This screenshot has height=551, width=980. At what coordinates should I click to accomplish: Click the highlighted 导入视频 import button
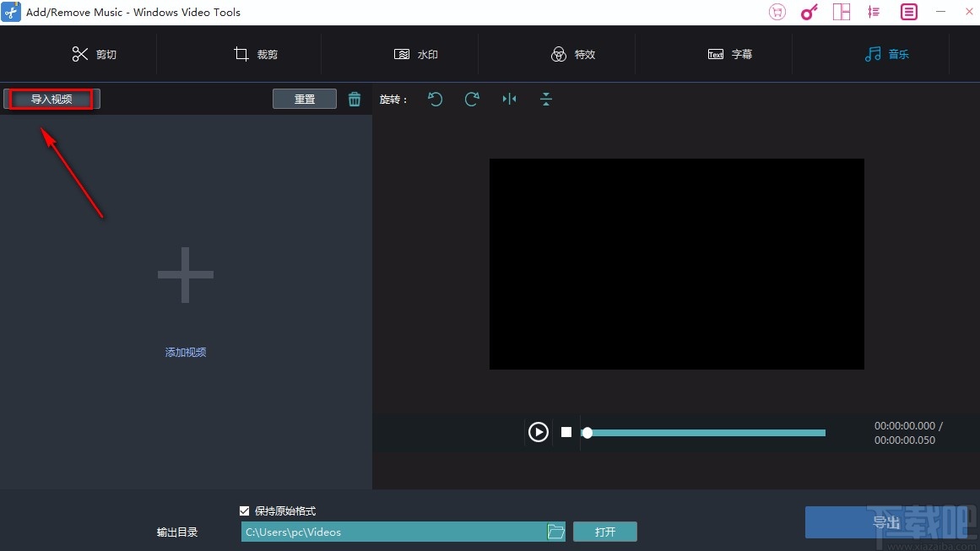51,99
